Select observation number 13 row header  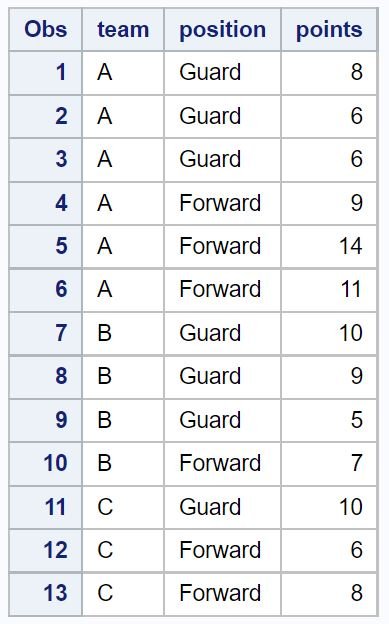tap(45, 594)
